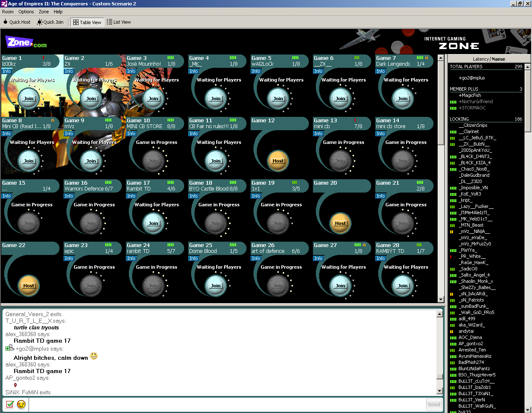Toggle the checkmark icon beside the chat input
This screenshot has width=532, height=413.
[10, 404]
